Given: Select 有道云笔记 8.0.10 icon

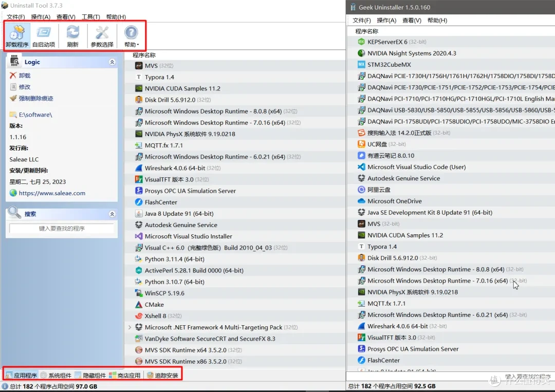Looking at the screenshot, I should [x=361, y=155].
